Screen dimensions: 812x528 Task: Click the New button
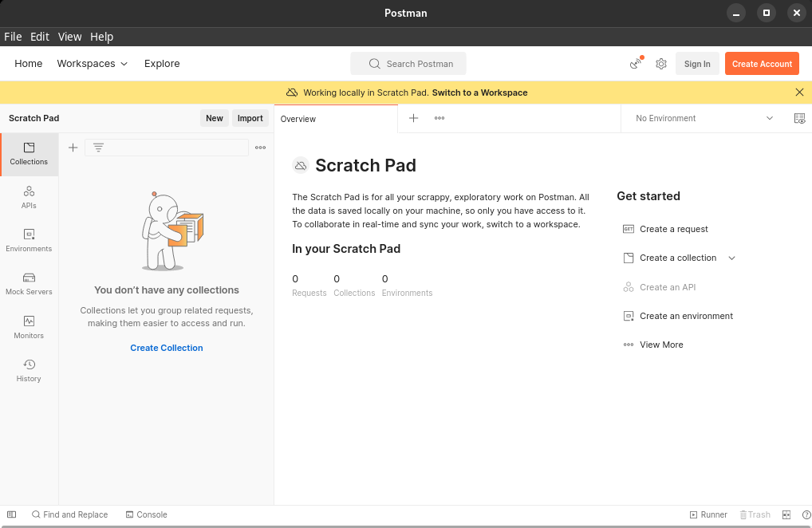(x=215, y=118)
